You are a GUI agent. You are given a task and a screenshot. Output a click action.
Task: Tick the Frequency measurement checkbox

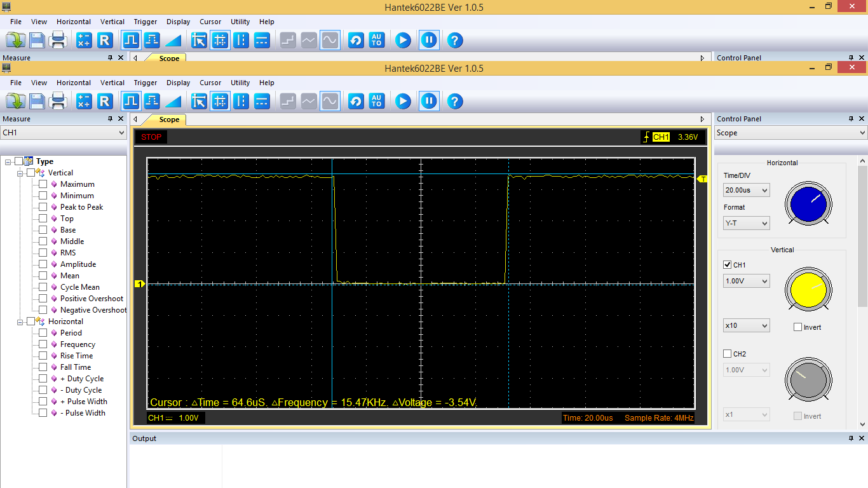43,344
